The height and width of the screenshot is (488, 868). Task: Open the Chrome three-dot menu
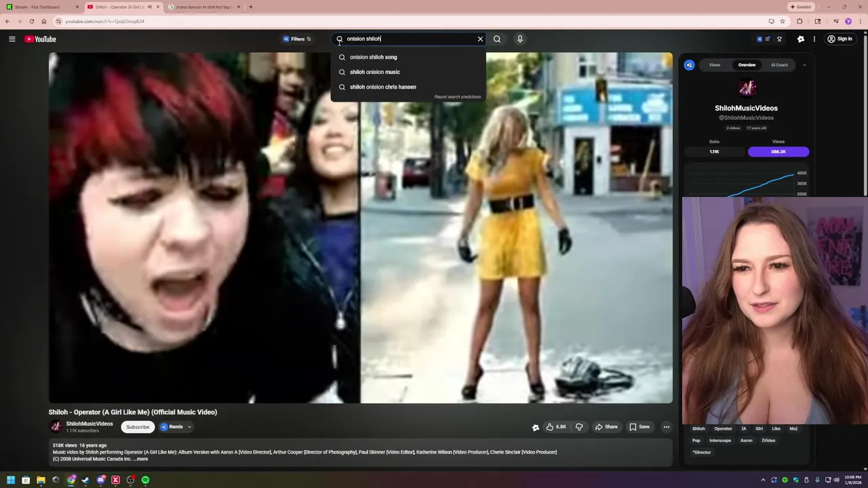(x=860, y=21)
